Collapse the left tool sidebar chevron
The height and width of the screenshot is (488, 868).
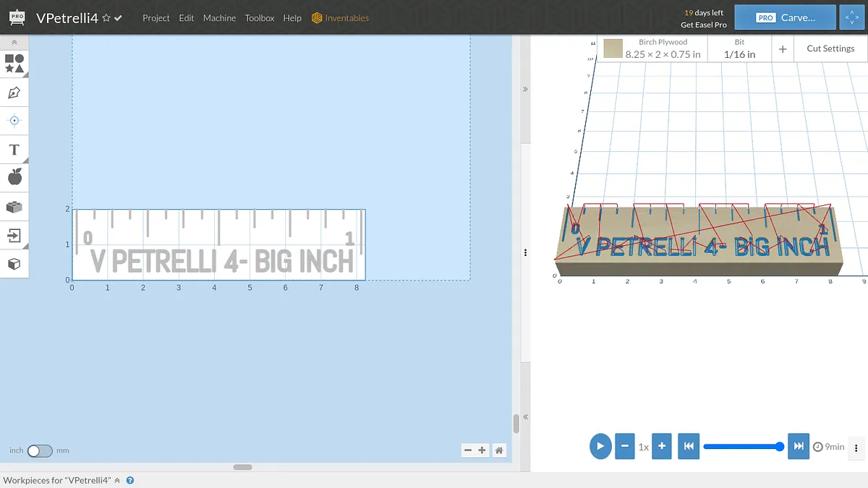click(14, 42)
